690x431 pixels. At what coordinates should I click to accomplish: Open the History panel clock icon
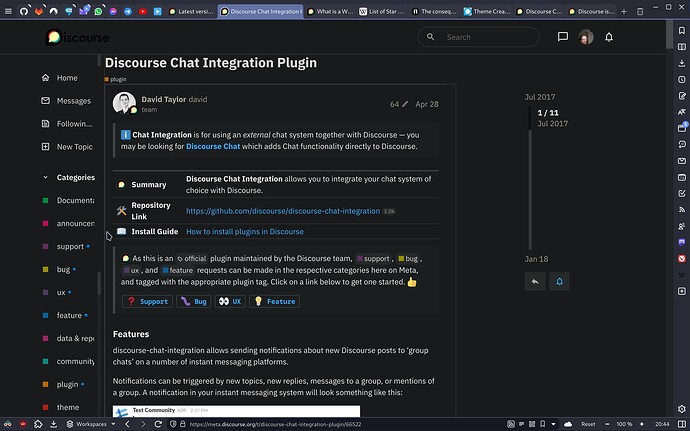682,79
